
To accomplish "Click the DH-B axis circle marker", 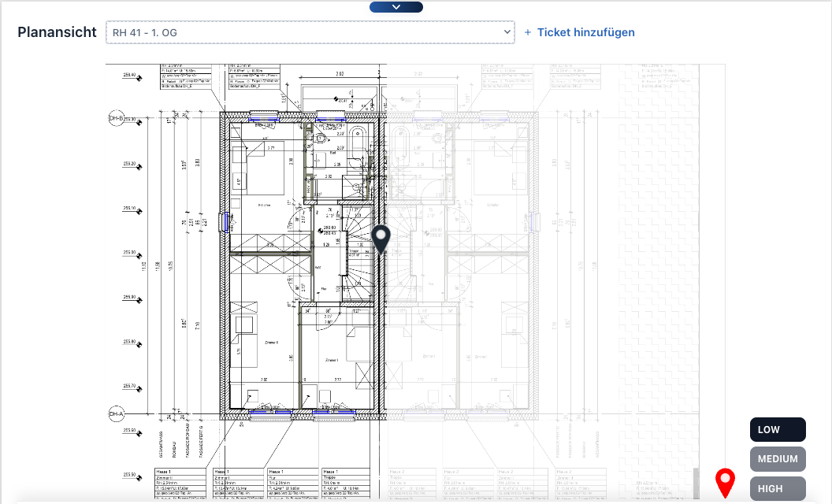I will click(x=116, y=119).
